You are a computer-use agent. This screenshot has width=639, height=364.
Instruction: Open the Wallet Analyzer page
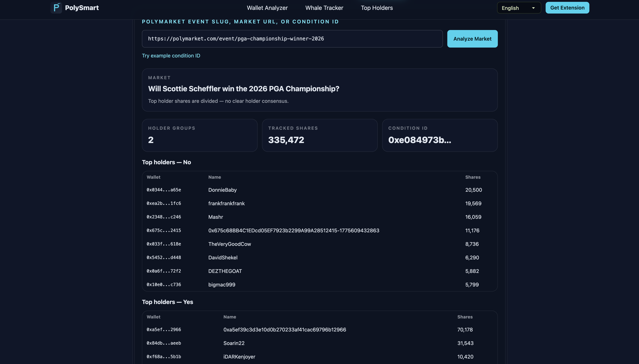pyautogui.click(x=267, y=8)
